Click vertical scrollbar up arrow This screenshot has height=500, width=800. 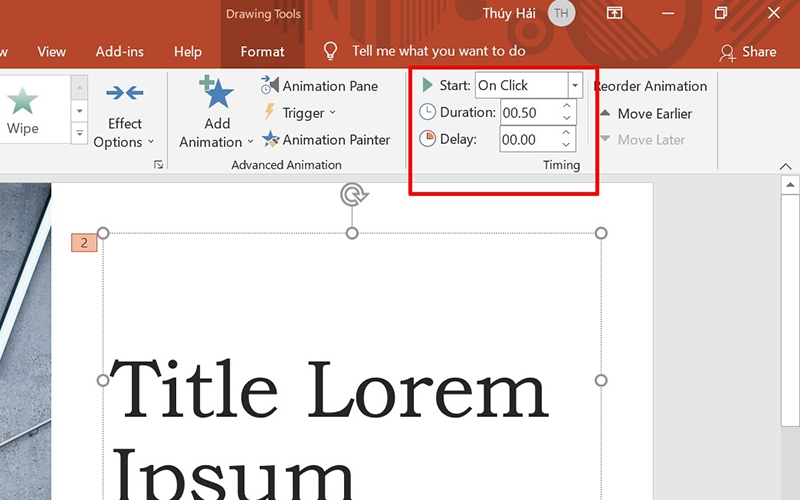pyautogui.click(x=790, y=185)
